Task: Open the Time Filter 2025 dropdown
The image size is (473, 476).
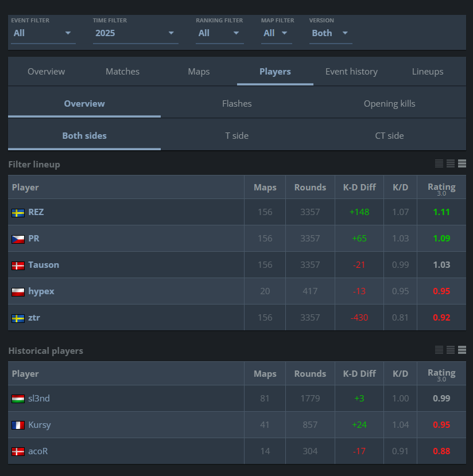Action: 135,33
